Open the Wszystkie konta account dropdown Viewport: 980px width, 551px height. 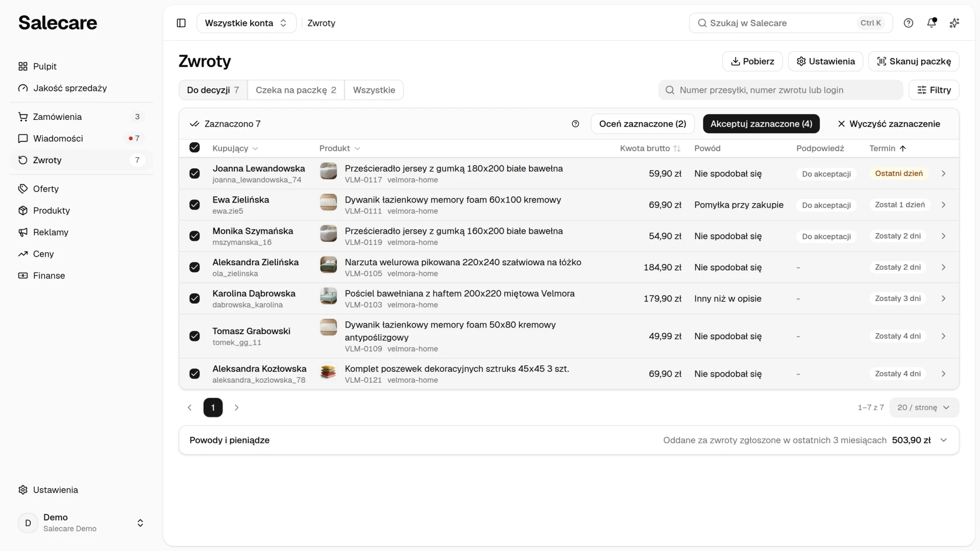pos(246,23)
